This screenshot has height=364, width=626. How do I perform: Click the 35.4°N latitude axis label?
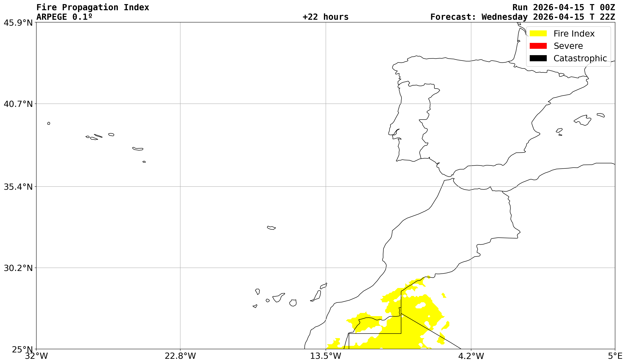18,187
